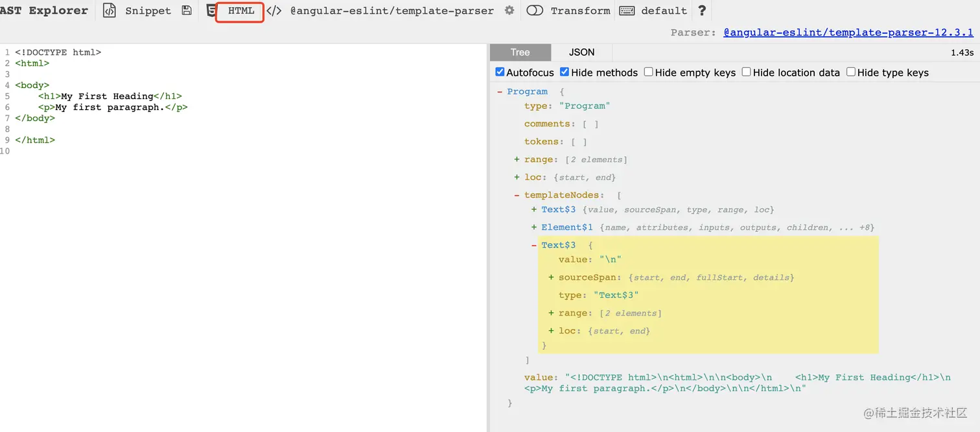Screen dimensions: 980x432
Task: Switch to the JSON tab
Action: click(581, 52)
